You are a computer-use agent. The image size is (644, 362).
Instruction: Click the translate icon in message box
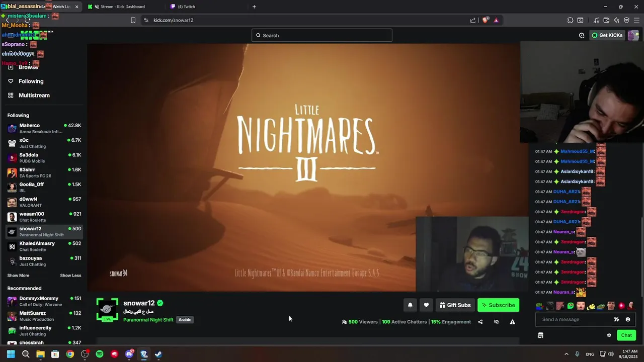pyautogui.click(x=616, y=319)
